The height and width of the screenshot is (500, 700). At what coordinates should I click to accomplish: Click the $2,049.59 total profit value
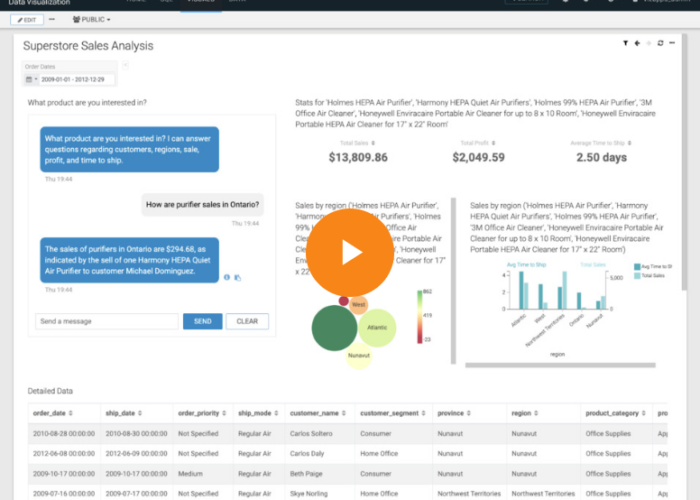click(479, 158)
